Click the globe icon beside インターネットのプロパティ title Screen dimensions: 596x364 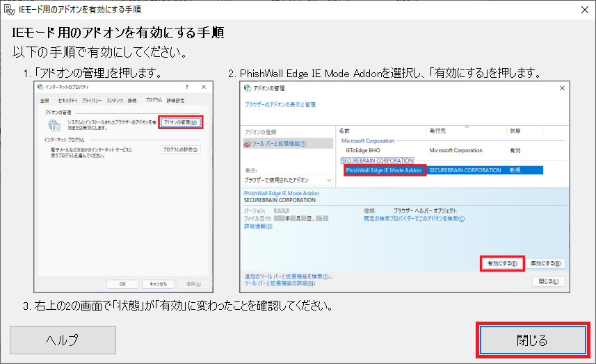click(x=40, y=87)
